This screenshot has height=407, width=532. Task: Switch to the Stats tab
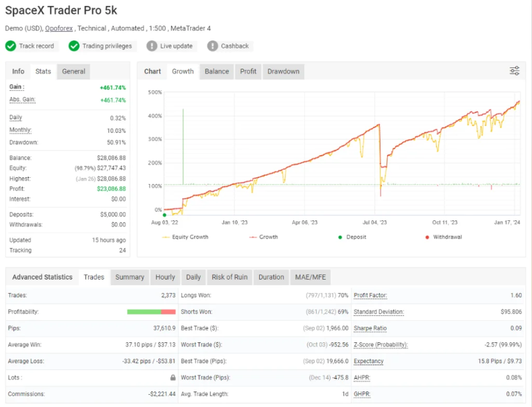pyautogui.click(x=43, y=71)
